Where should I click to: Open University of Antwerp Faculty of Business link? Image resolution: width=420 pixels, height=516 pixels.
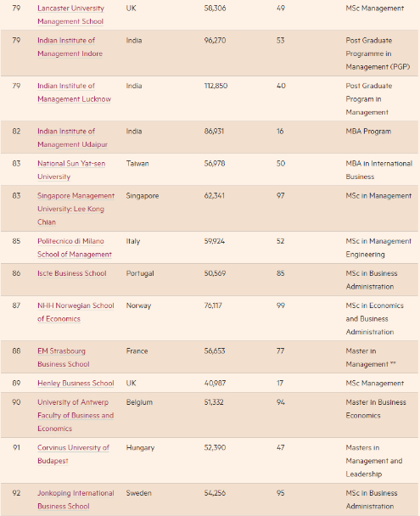pyautogui.click(x=76, y=416)
